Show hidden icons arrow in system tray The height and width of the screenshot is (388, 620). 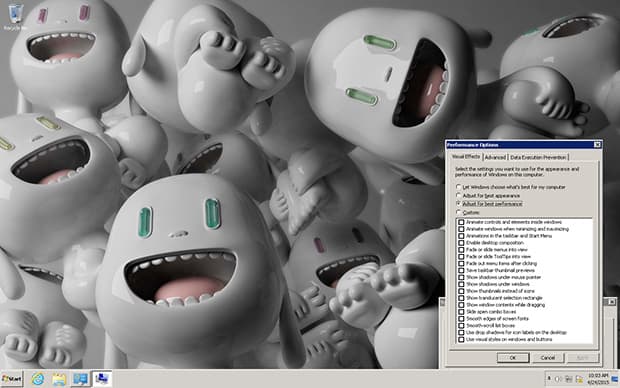click(x=549, y=379)
